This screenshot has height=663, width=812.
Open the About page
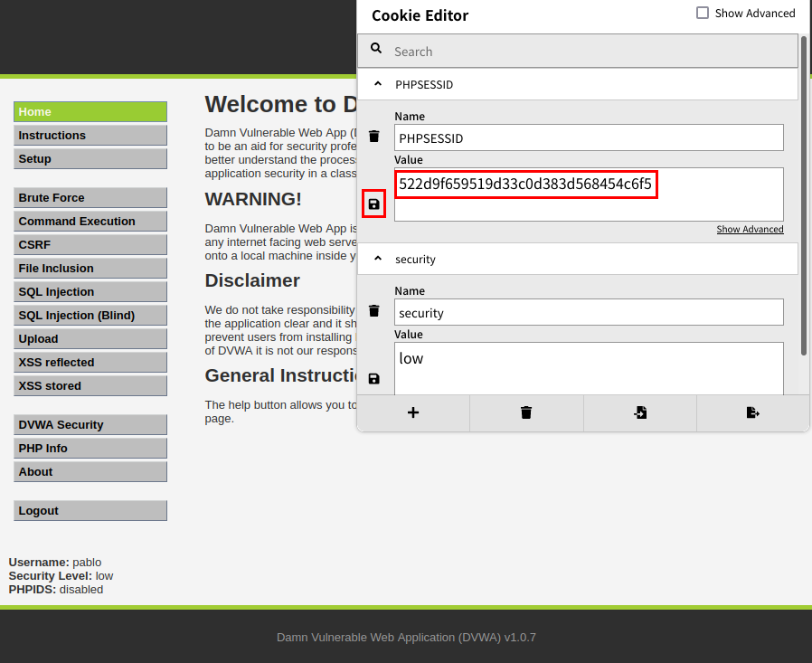coord(90,472)
